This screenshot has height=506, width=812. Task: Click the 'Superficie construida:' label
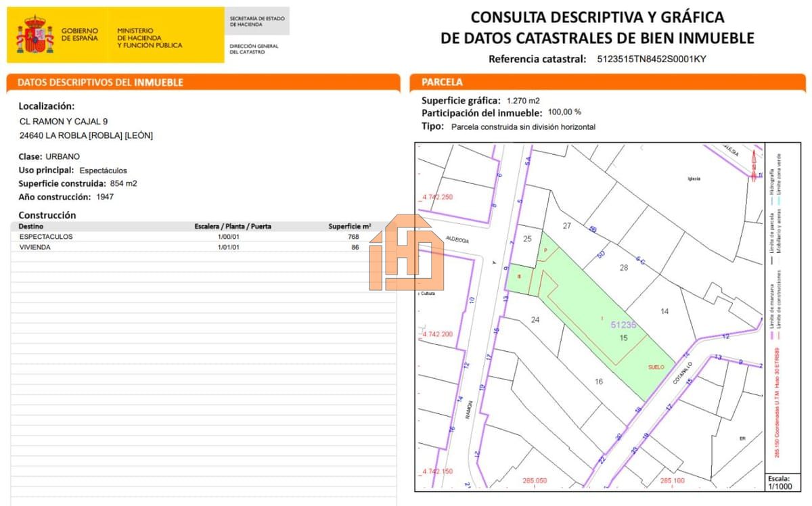pyautogui.click(x=62, y=183)
